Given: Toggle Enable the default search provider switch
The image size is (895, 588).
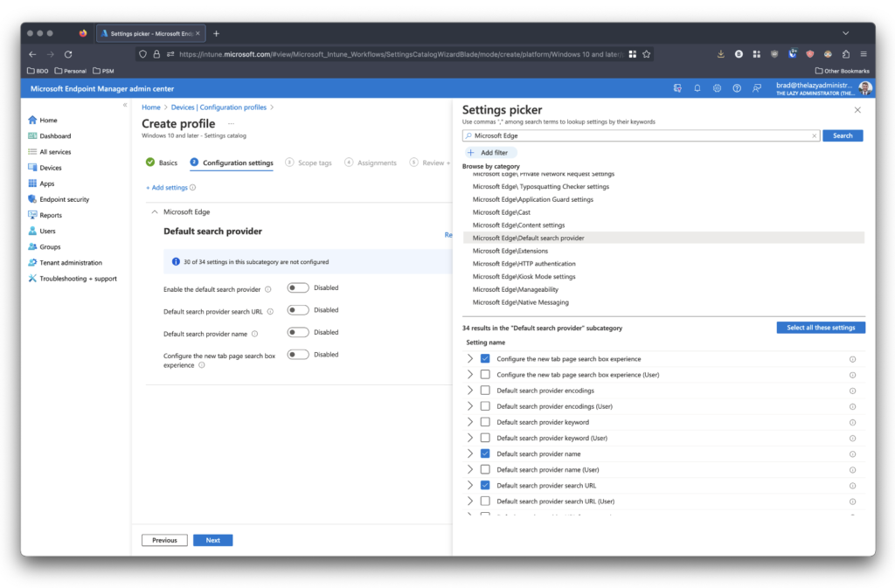Looking at the screenshot, I should tap(298, 288).
